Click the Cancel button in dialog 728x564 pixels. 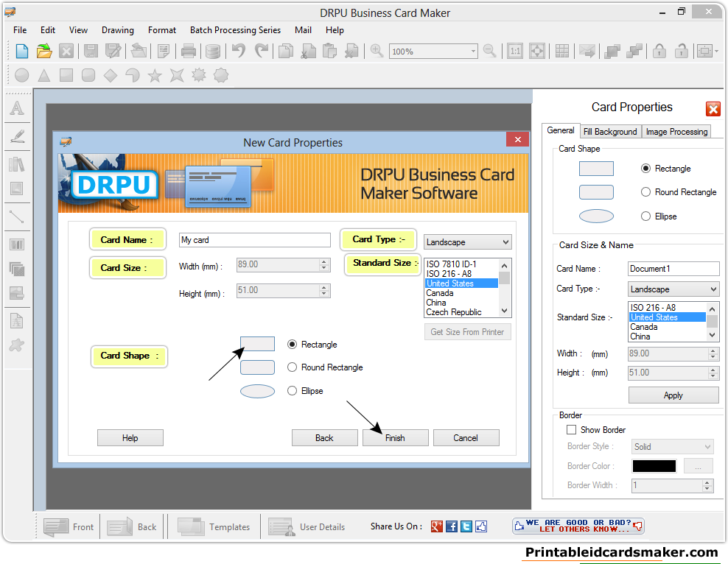pyautogui.click(x=466, y=438)
